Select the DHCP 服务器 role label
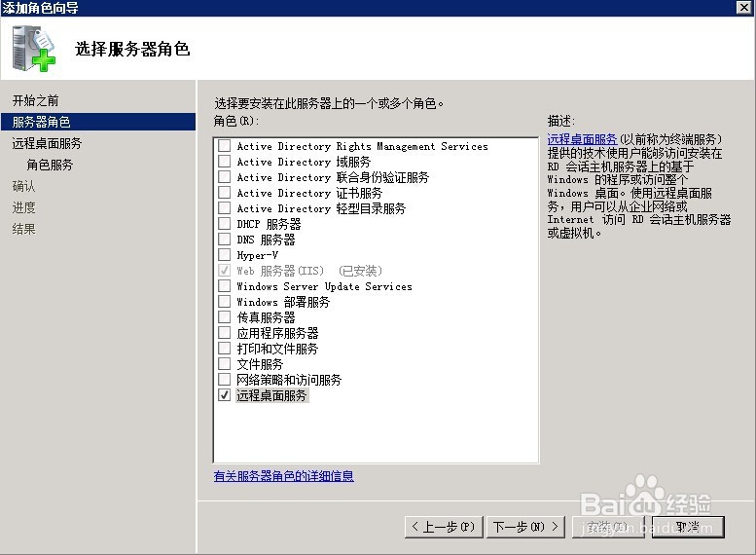 tap(269, 224)
